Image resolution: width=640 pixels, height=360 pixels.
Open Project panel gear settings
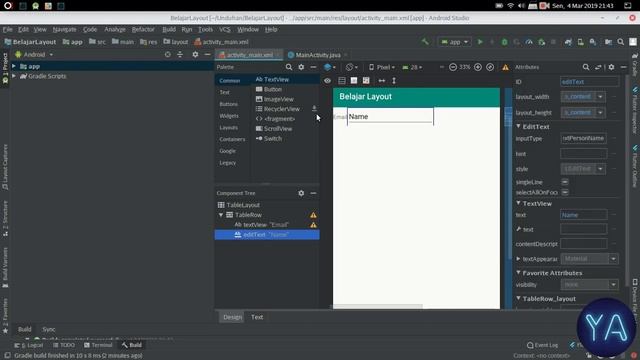(195, 54)
